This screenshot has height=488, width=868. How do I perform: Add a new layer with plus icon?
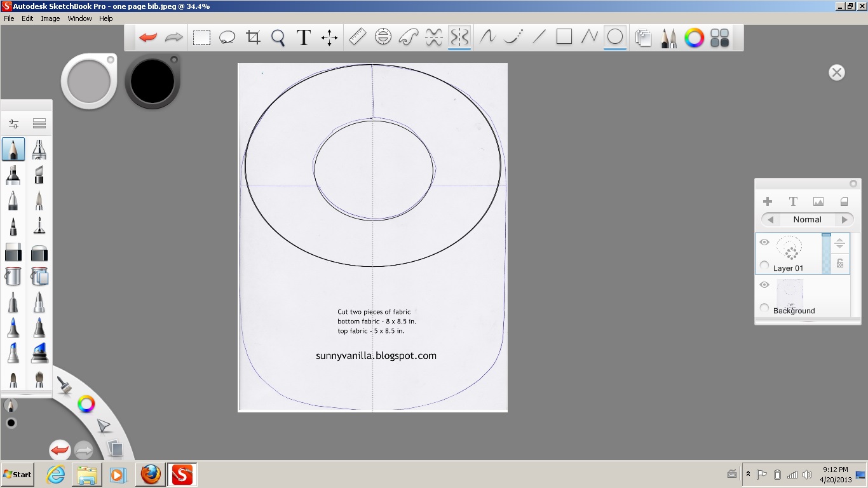click(768, 201)
